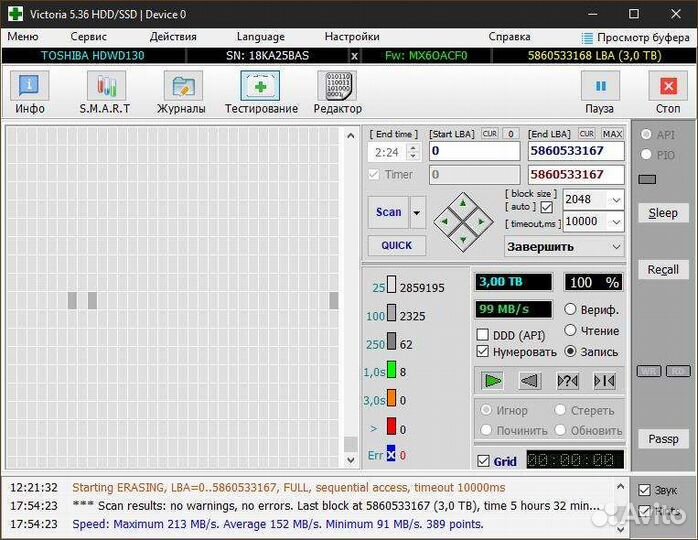Image resolution: width=698 pixels, height=540 pixels.
Task: Click the orange 3,0s block color swatch
Action: 391,398
